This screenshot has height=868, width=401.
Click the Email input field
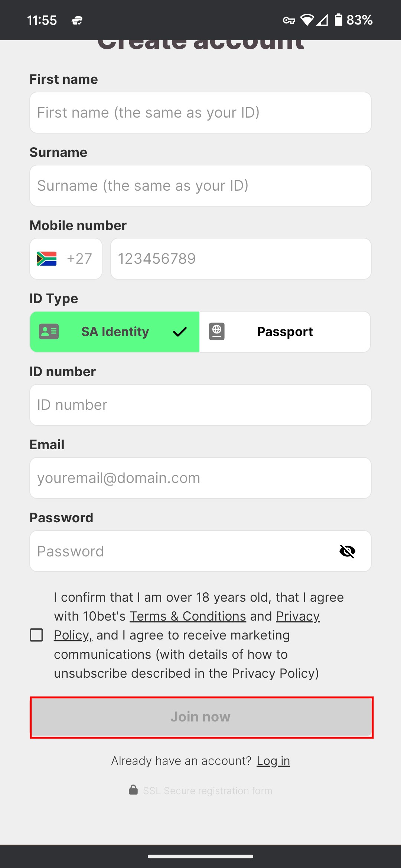coord(200,478)
